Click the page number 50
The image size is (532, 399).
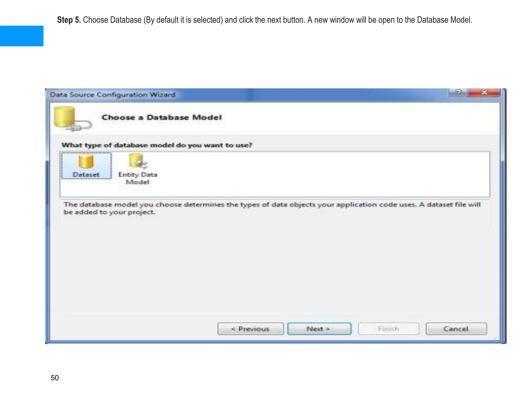pos(55,378)
